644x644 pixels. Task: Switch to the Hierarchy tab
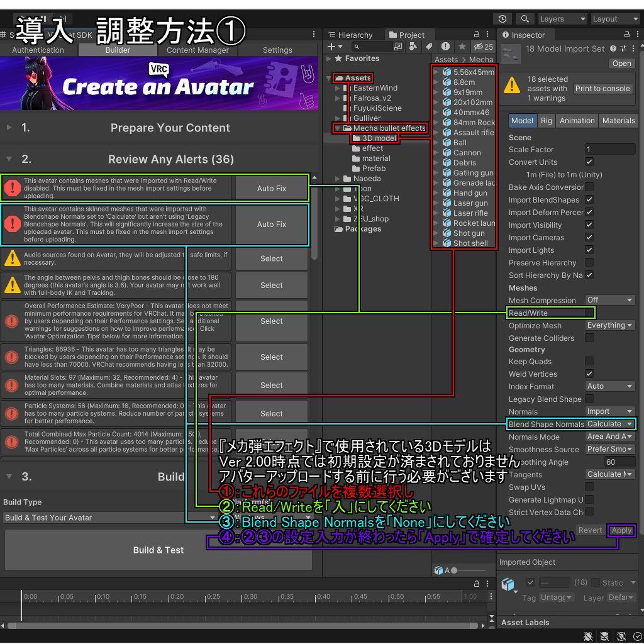coord(355,35)
